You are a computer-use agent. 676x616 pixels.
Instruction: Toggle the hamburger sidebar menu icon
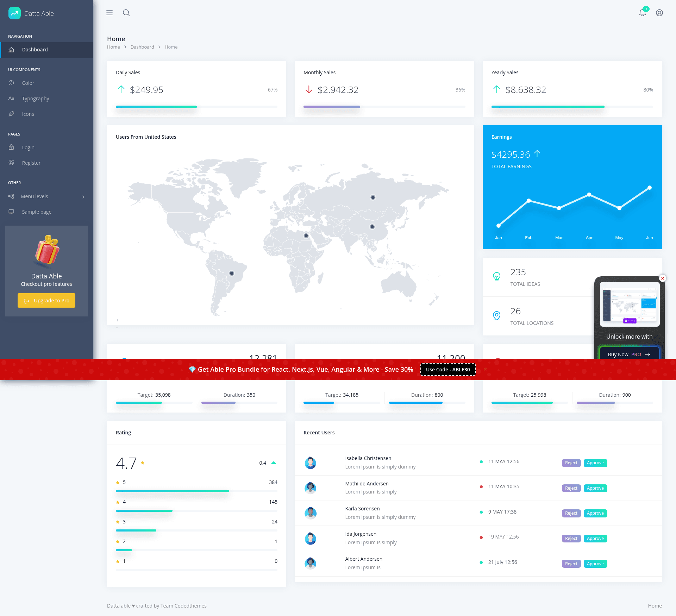tap(109, 13)
